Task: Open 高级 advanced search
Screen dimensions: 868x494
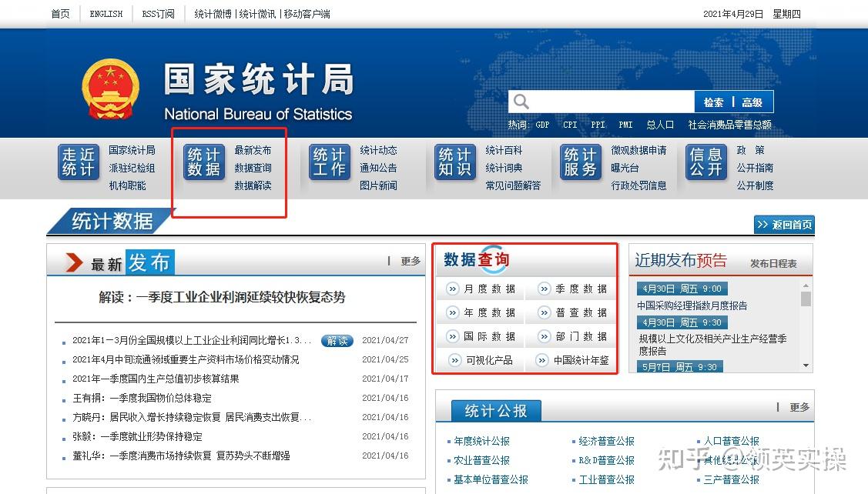Action: point(752,102)
